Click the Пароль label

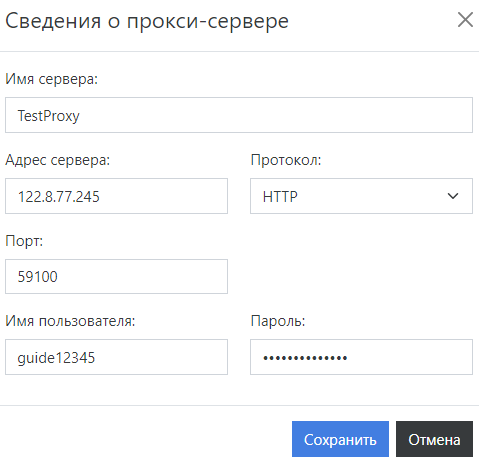coord(278,321)
